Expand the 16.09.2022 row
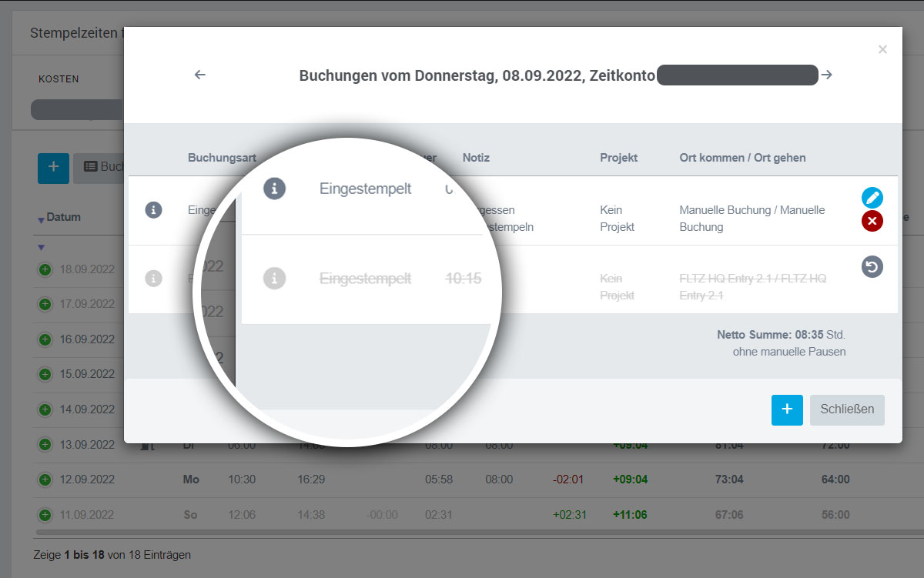 tap(45, 339)
